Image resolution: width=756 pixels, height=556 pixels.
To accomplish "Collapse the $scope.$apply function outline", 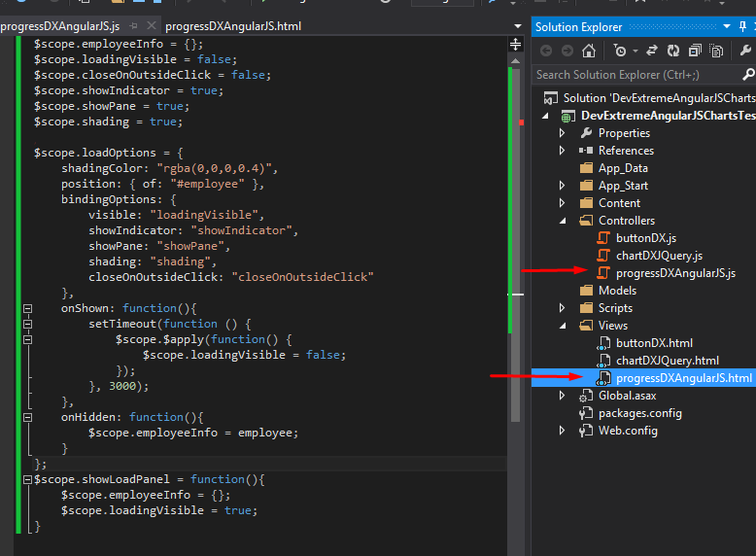I will click(27, 339).
